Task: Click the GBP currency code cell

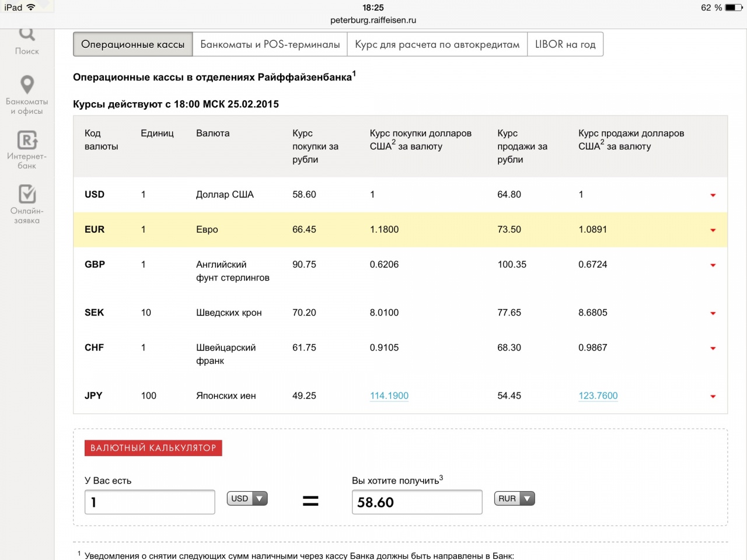Action: tap(95, 264)
